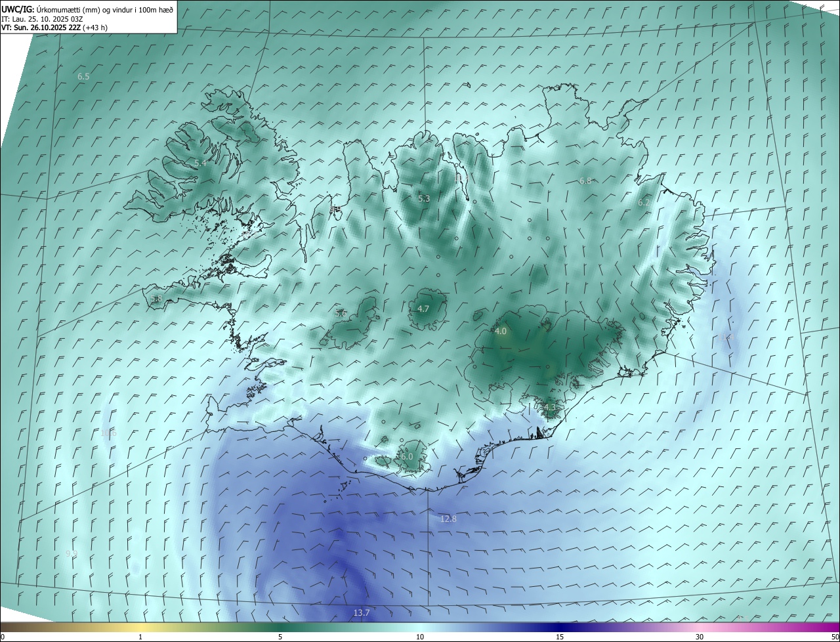Click the 4.0 value on the large glacier
Image resolution: width=840 pixels, height=642 pixels.
(501, 332)
